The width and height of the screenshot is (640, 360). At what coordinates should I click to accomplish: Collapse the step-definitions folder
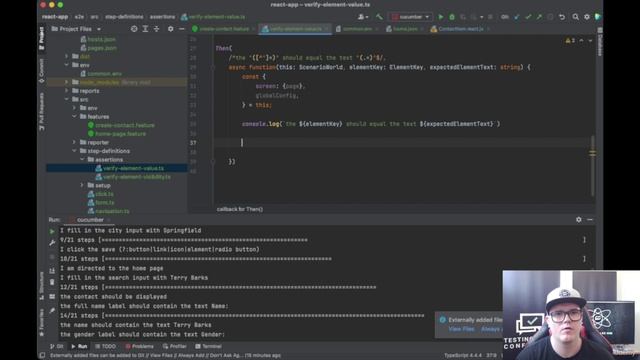point(74,151)
